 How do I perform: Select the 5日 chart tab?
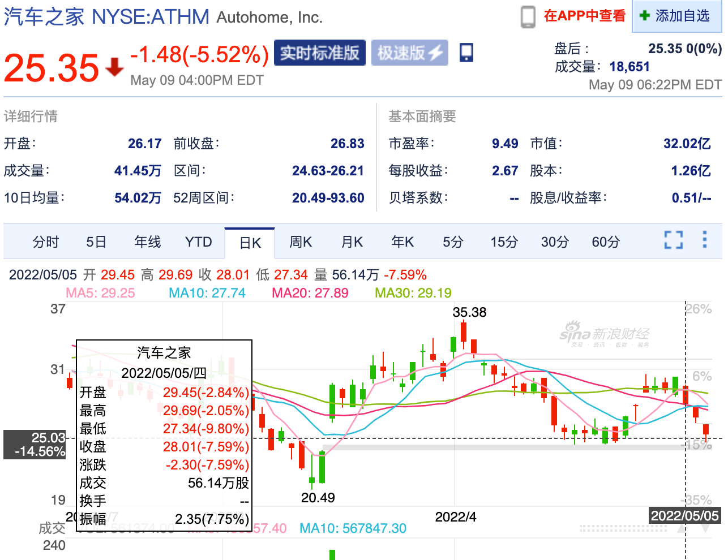coord(96,242)
